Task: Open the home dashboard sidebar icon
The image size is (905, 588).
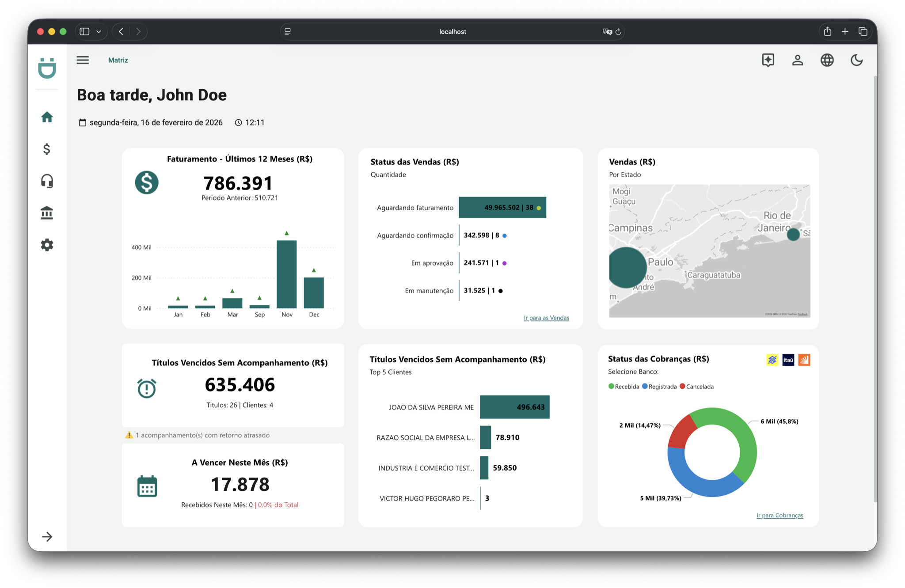Action: click(x=47, y=117)
